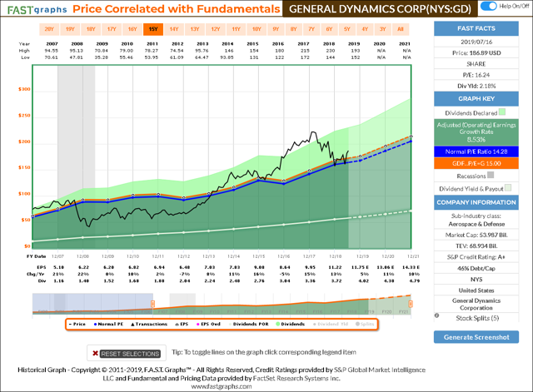
Task: Choose the 9Y time range
Action: [x=276, y=29]
